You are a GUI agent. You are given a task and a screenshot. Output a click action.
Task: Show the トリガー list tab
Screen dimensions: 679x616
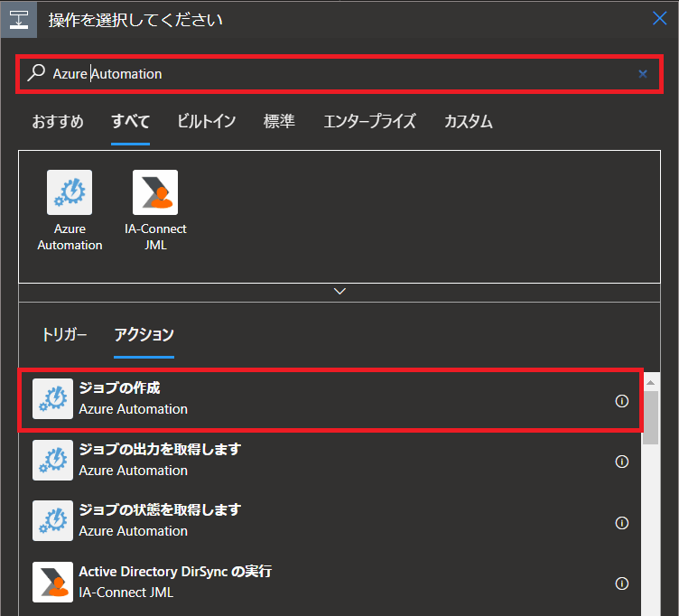(x=64, y=335)
